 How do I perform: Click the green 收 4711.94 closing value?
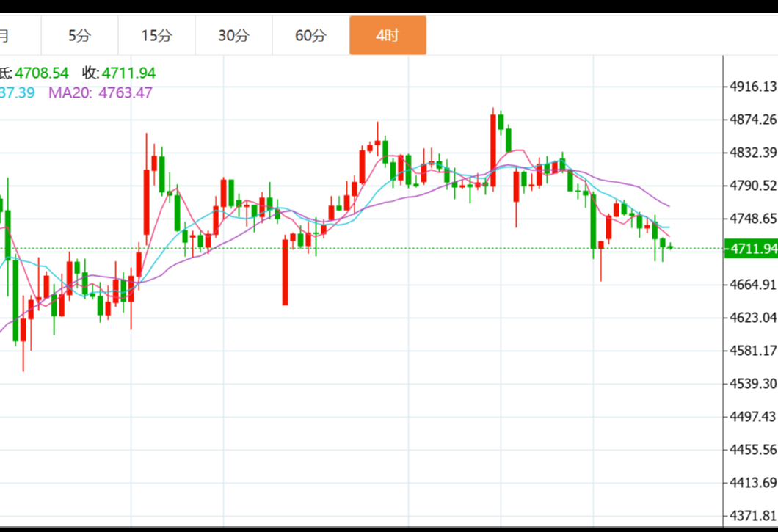coord(118,73)
